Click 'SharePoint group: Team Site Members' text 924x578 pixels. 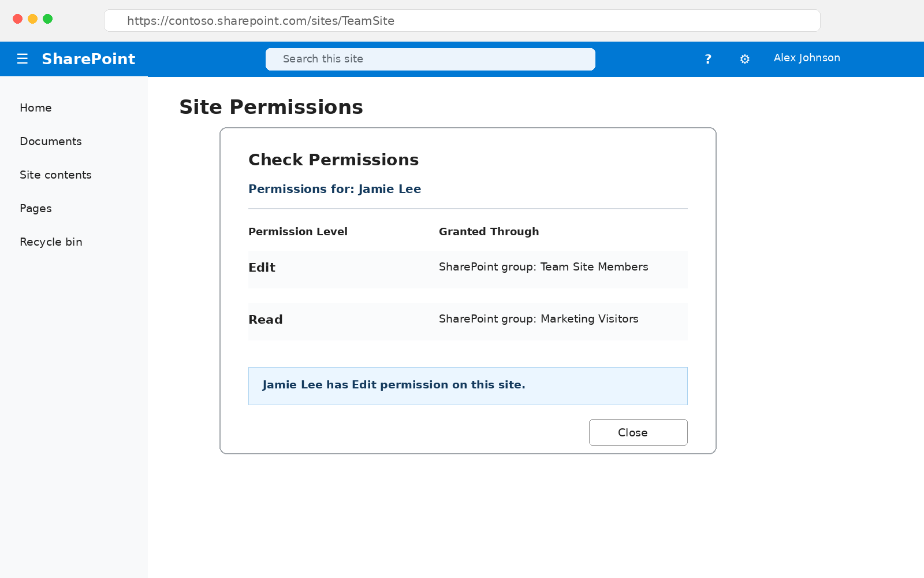(x=543, y=267)
